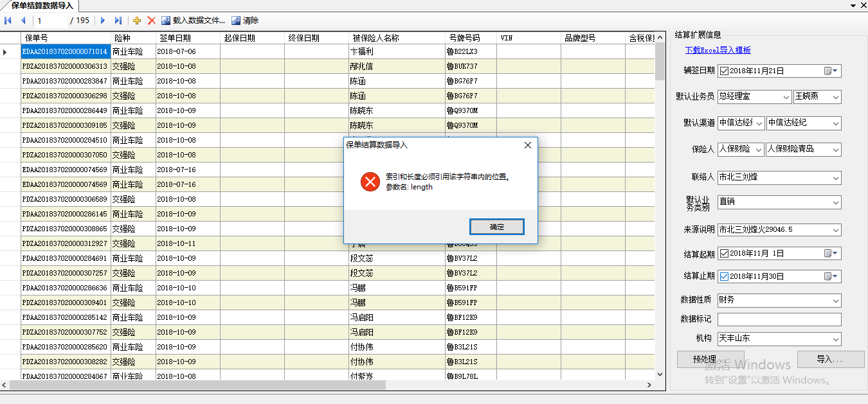
Task: Click the VIN column header
Action: click(529, 38)
